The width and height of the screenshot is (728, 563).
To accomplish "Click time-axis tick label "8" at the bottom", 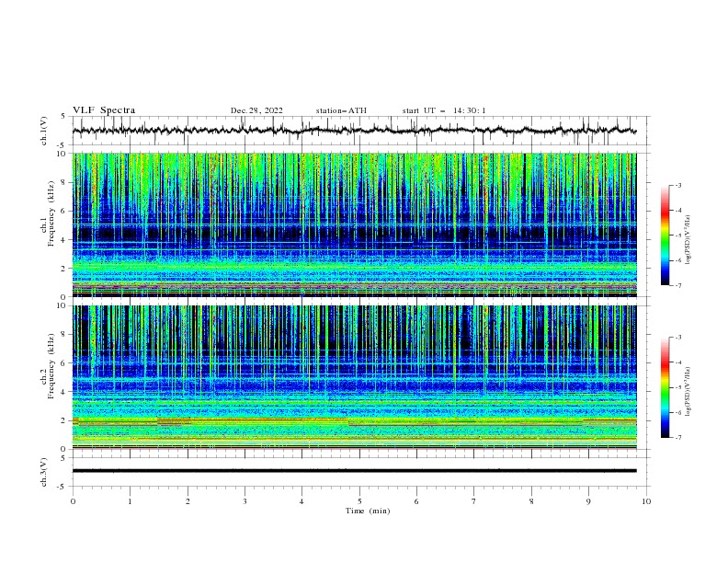I will [x=531, y=501].
